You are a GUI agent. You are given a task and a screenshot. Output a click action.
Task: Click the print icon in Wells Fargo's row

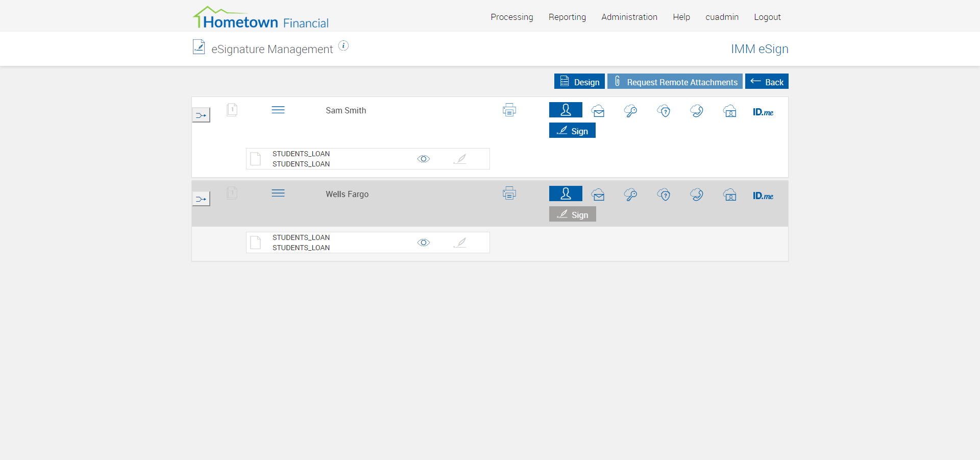click(x=509, y=193)
